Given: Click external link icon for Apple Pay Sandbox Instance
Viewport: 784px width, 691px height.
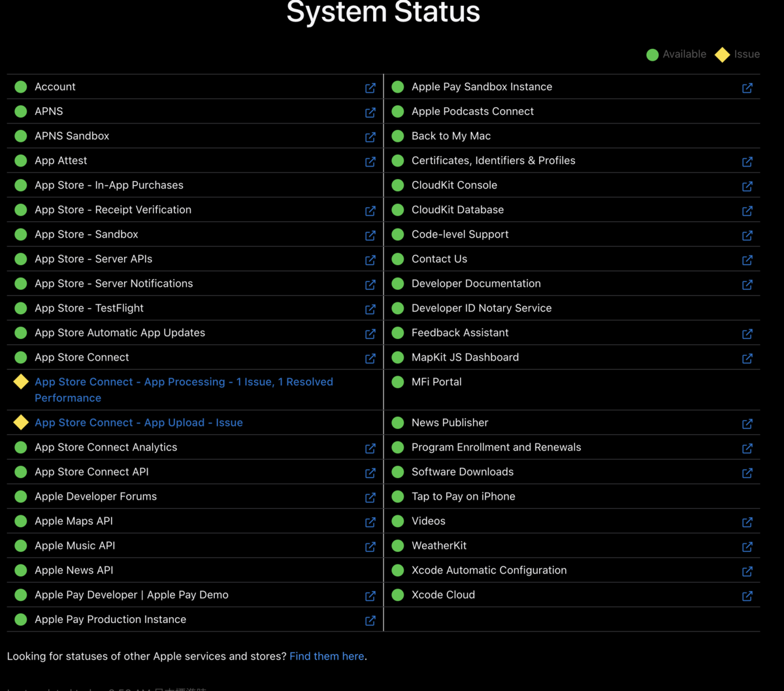Looking at the screenshot, I should click(747, 88).
